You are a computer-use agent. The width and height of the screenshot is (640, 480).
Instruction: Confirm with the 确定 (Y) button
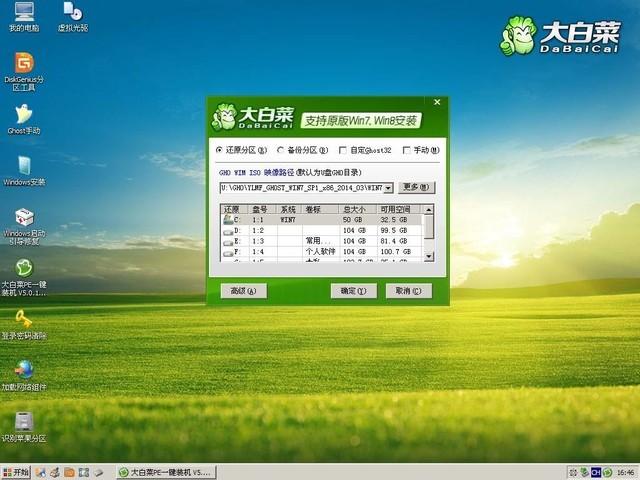pos(353,291)
